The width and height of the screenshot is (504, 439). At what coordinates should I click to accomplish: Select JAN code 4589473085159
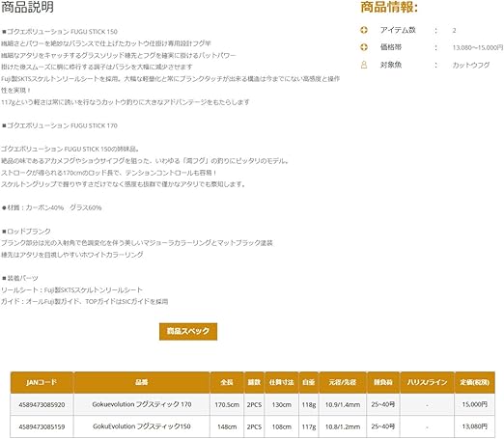coord(42,426)
